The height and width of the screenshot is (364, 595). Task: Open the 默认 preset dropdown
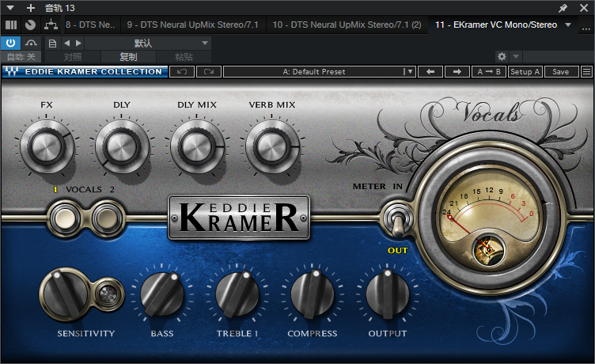(148, 44)
